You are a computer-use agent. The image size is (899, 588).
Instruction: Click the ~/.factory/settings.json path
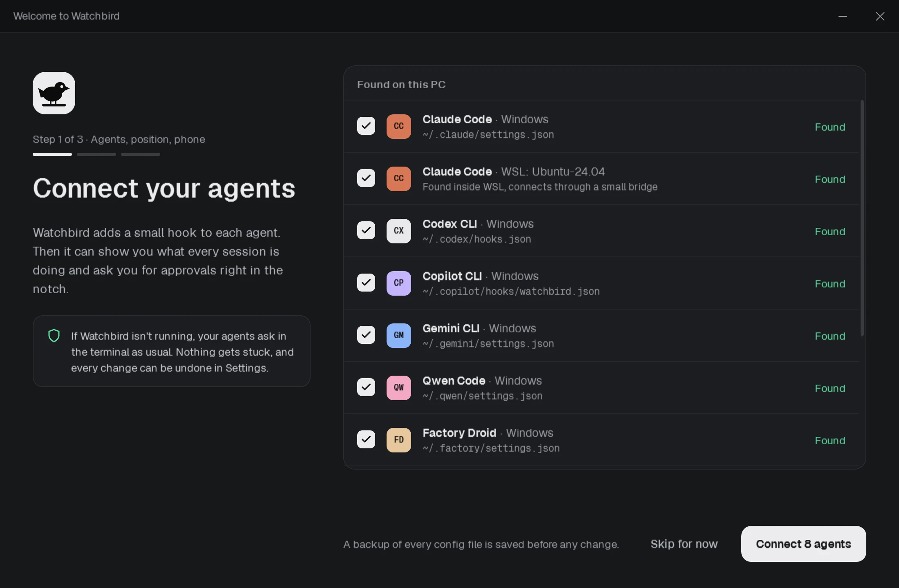(491, 448)
